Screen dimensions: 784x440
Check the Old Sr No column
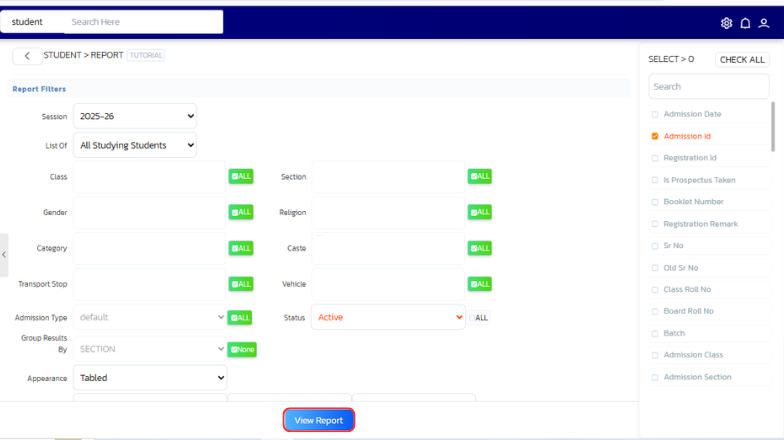[654, 268]
